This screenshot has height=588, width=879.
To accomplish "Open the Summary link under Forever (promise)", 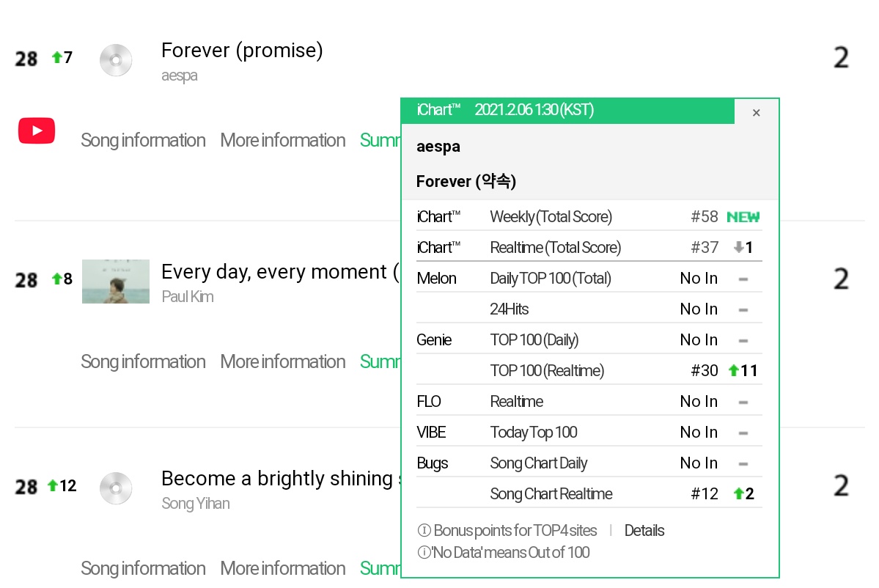I will pos(380,140).
